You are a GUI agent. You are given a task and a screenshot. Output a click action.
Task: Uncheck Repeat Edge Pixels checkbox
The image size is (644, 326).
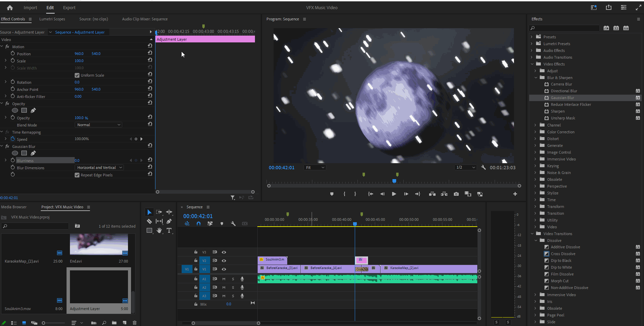tap(77, 175)
